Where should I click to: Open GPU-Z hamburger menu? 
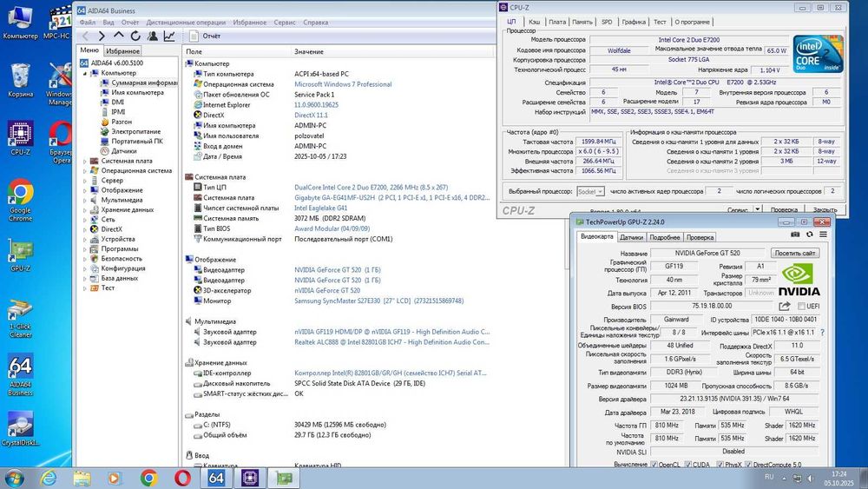(823, 235)
